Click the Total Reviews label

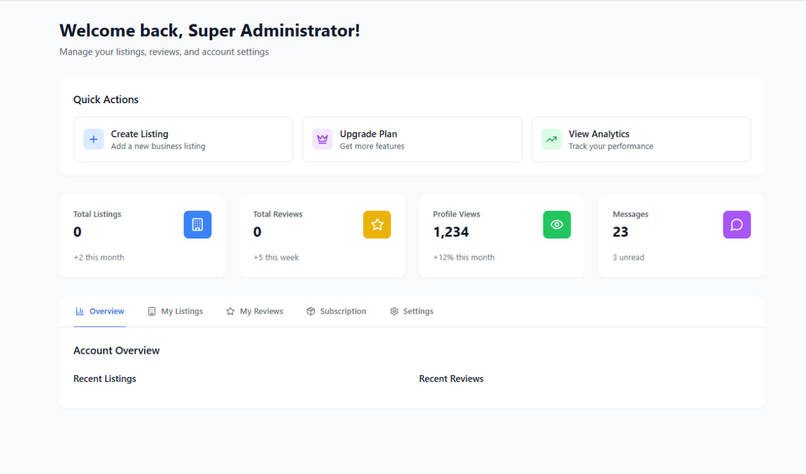(278, 214)
